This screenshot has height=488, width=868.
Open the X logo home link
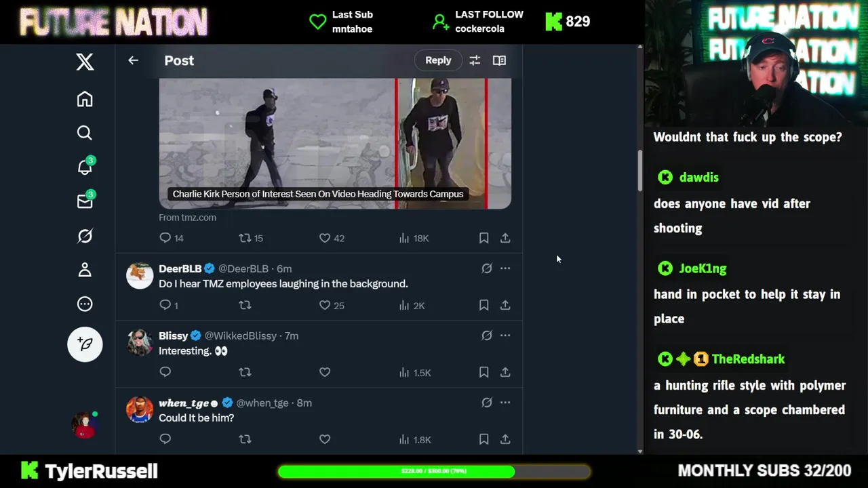coord(85,62)
